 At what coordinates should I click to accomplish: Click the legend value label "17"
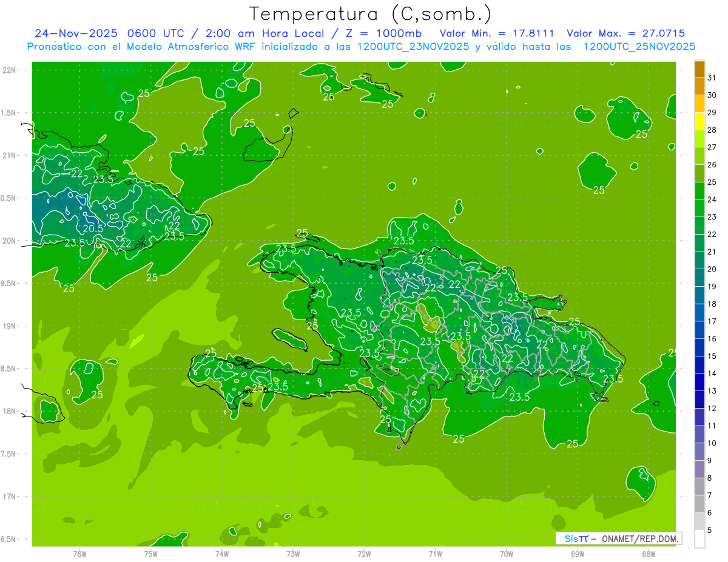(712, 321)
